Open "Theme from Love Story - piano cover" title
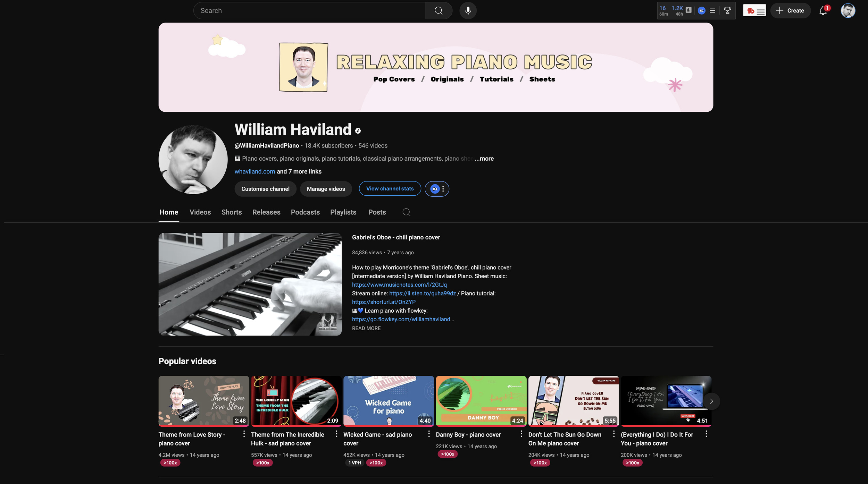The width and height of the screenshot is (868, 484). 192,439
